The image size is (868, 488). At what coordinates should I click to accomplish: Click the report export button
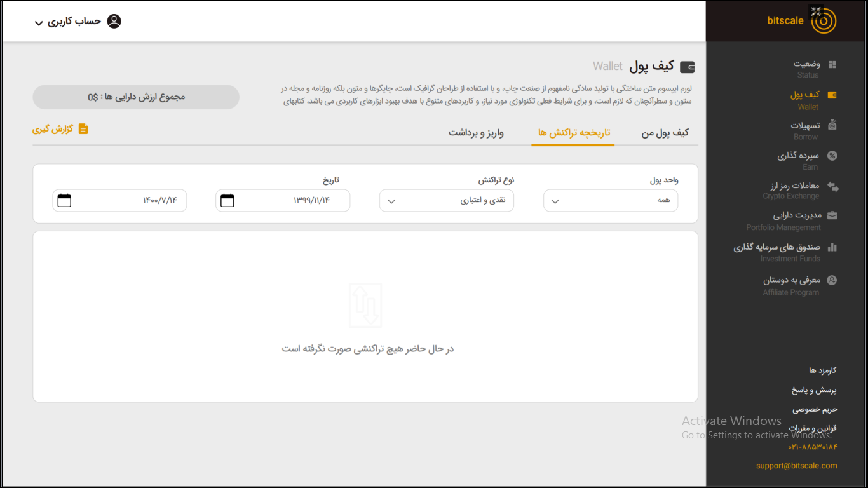(60, 129)
